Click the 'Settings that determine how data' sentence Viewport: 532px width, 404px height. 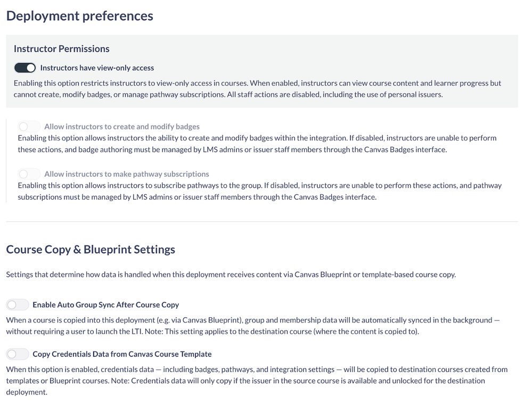click(231, 275)
